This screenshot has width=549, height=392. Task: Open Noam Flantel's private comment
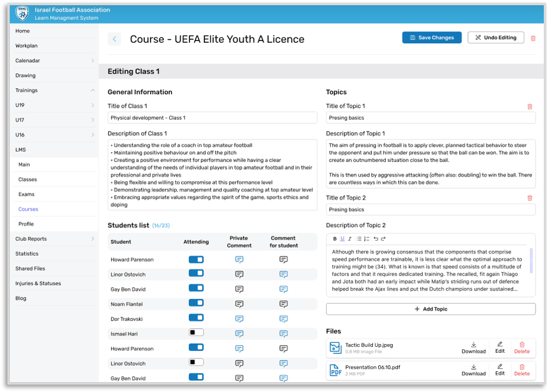[x=239, y=304]
